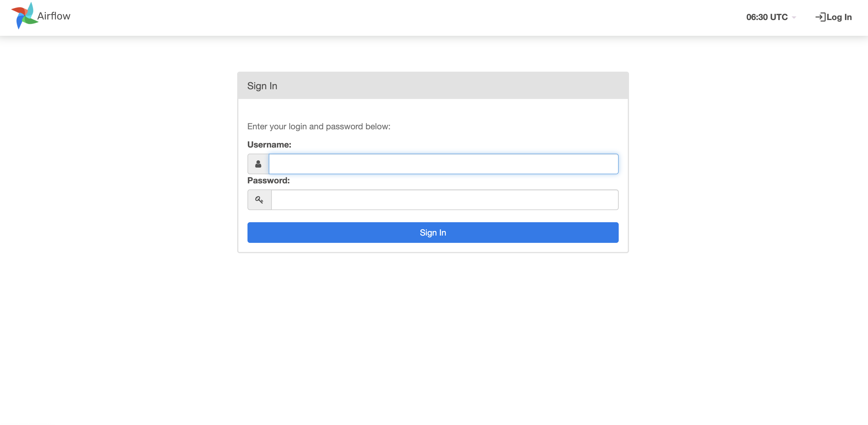Click the arrow-in-door icon left of Log In
This screenshot has width=868, height=425.
tap(820, 17)
